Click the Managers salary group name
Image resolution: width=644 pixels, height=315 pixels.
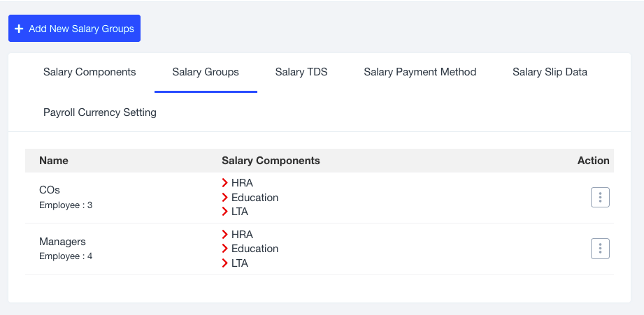(x=62, y=242)
